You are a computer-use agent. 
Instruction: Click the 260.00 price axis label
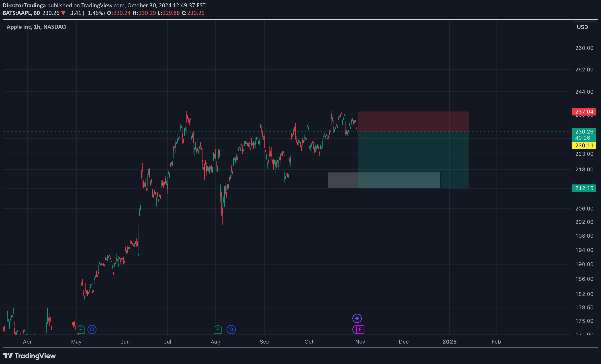pyautogui.click(x=584, y=48)
